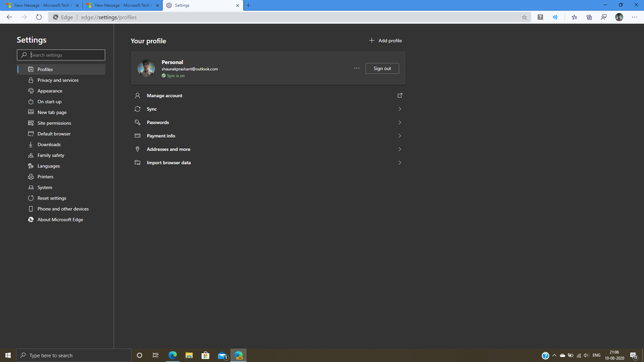Screen dimensions: 644x362
Task: Reload the page with the refresh icon
Action: pos(39,17)
